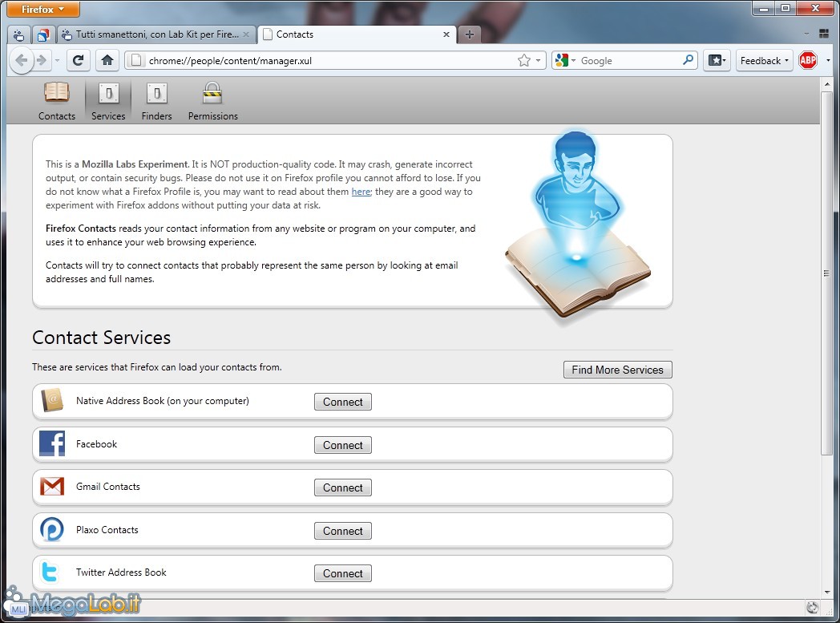Image resolution: width=840 pixels, height=623 pixels.
Task: Click the Twitter Address Book label
Action: point(121,572)
